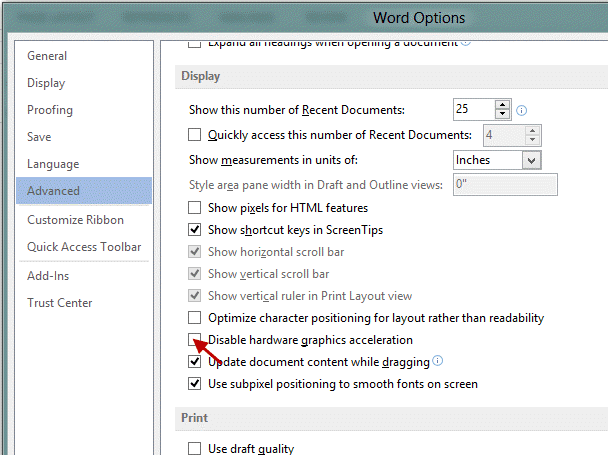Click 'Show measurements in units of' label
608x455 pixels.
tap(273, 160)
